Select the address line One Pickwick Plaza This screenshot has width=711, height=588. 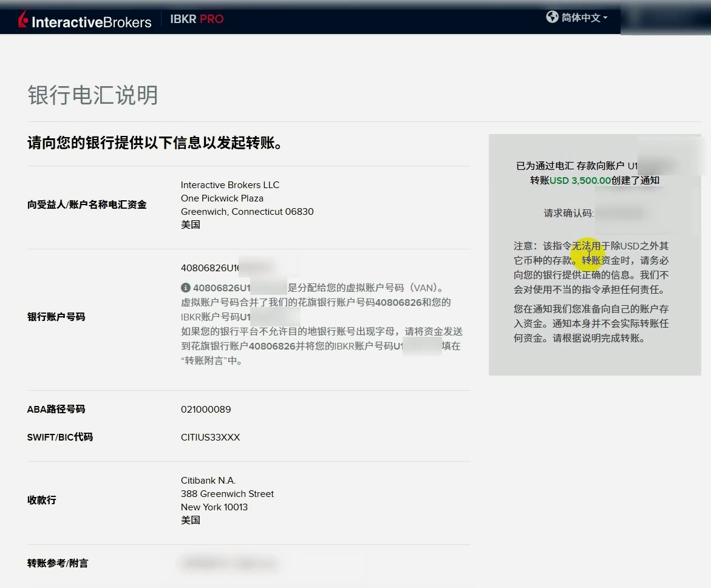222,198
